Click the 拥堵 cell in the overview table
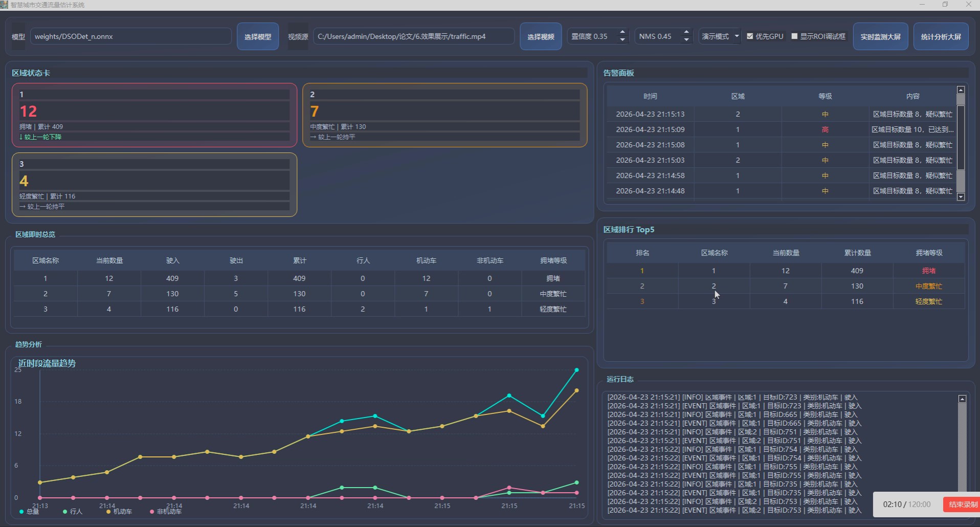The width and height of the screenshot is (980, 527). [553, 278]
